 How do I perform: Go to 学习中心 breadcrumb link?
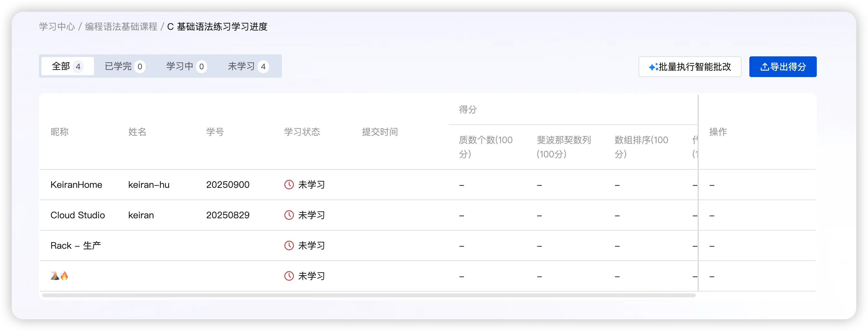(57, 27)
